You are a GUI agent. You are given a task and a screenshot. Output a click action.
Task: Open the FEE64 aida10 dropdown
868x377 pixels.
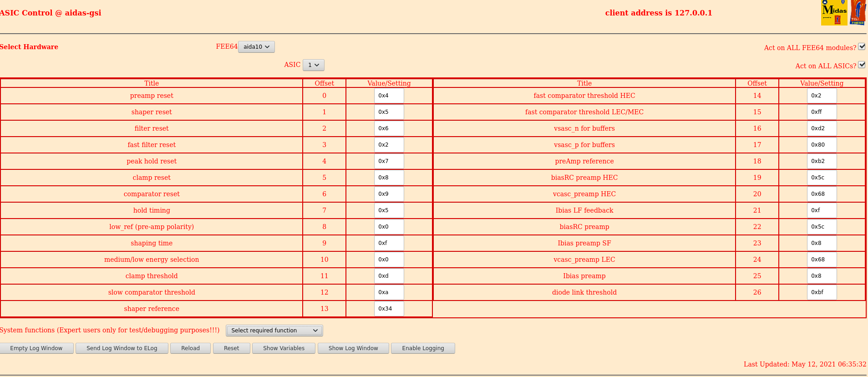coord(256,47)
